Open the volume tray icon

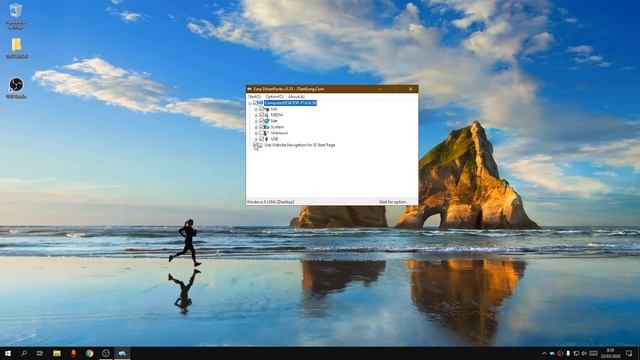tap(584, 353)
